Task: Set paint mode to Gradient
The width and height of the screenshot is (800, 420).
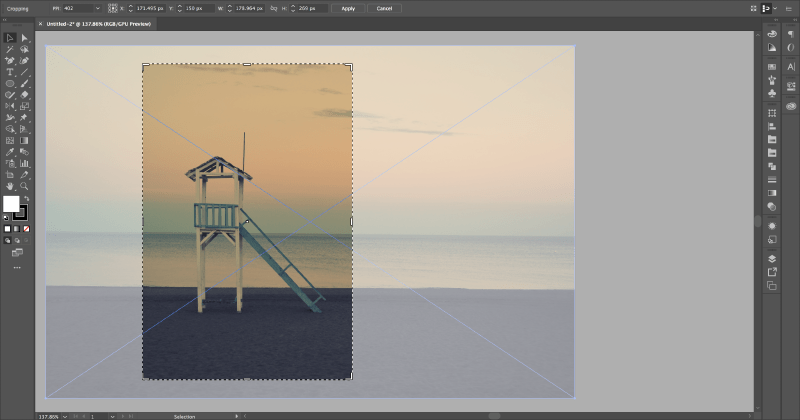Action: (17, 229)
